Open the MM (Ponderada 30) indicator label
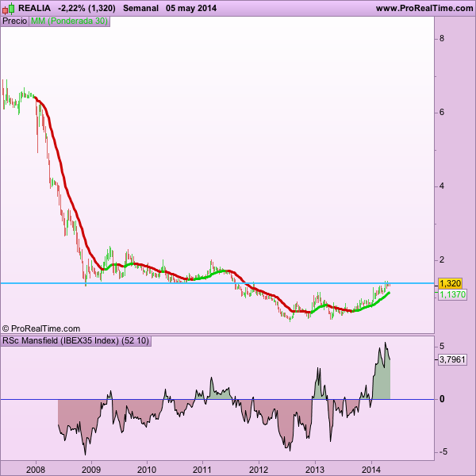This screenshot has width=476, height=476. (x=69, y=21)
